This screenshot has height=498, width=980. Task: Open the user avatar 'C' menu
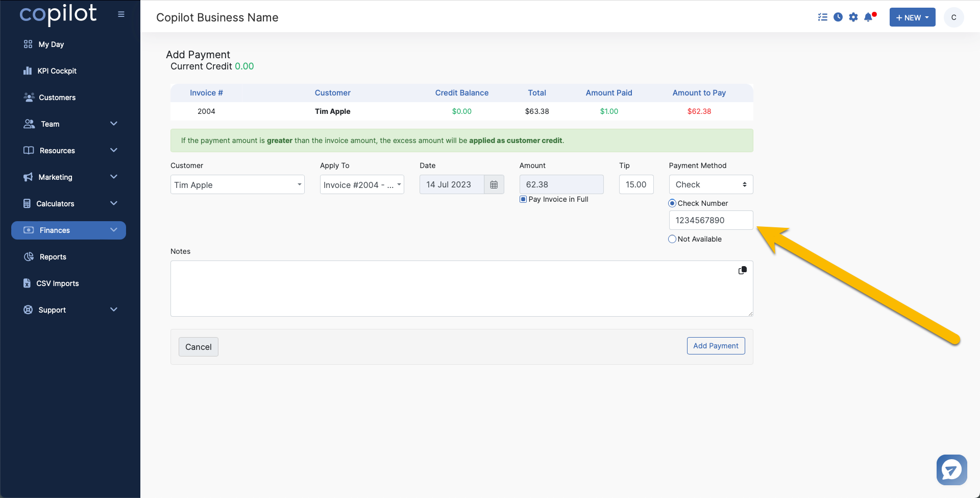953,17
